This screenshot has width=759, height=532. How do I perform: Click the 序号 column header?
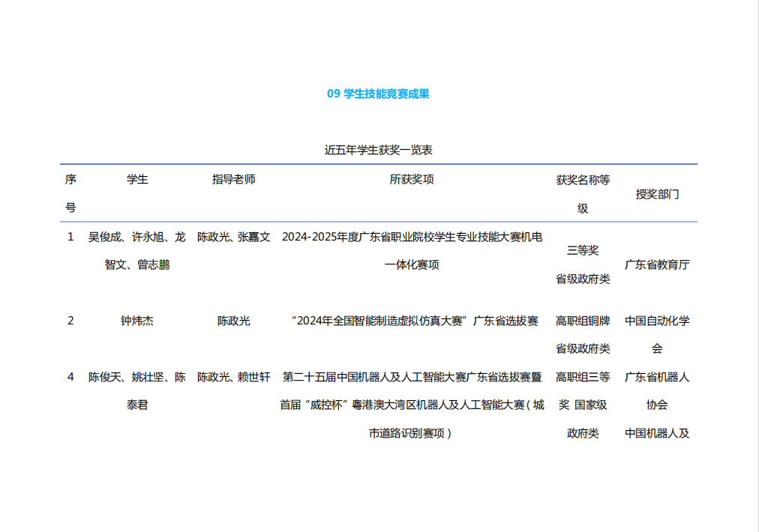[70, 193]
